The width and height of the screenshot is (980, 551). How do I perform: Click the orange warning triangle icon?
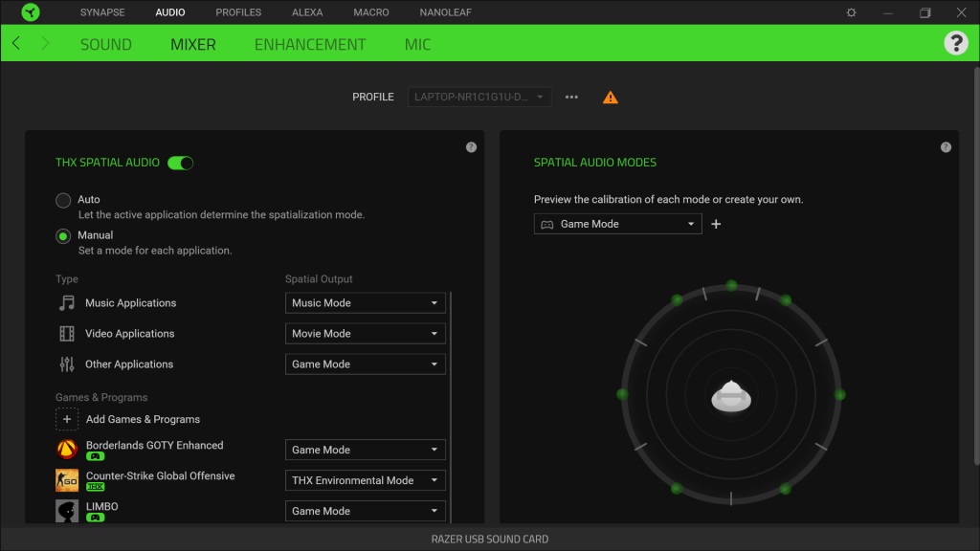click(x=610, y=98)
